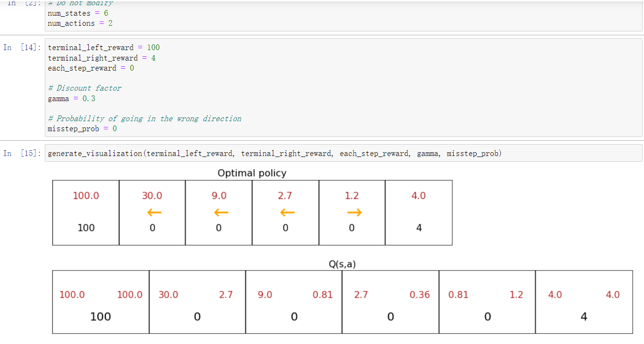Screen dimensions: 644x344
Task: Place cursor on gamma = 0.3 line
Action: (x=72, y=98)
